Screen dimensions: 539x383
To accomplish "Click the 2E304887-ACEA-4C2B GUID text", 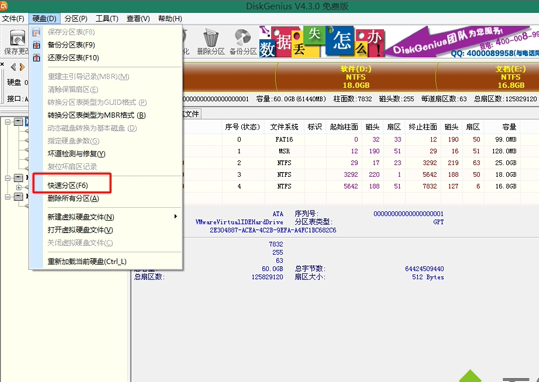I will [x=273, y=230].
